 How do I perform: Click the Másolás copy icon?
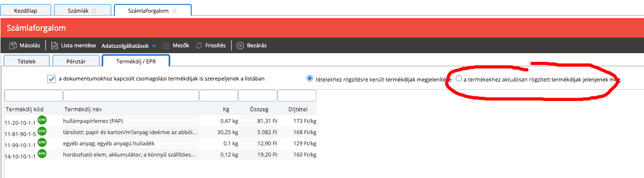[x=13, y=45]
